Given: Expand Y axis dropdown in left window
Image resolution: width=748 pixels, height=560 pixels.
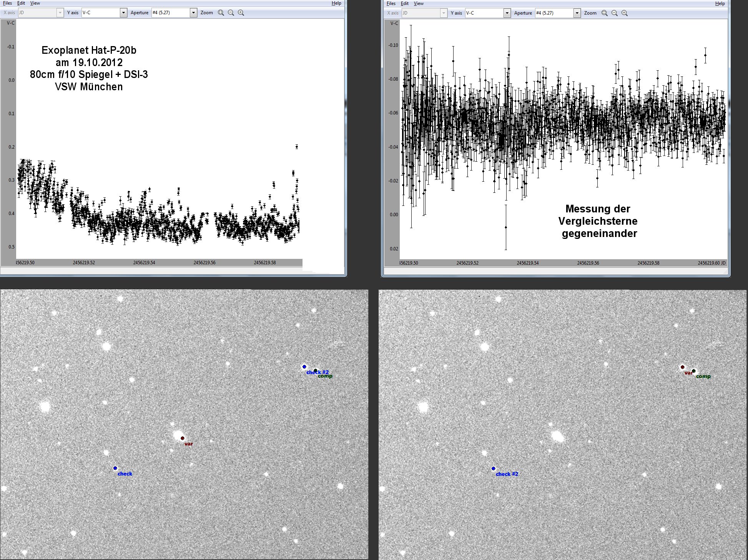Looking at the screenshot, I should [x=123, y=13].
